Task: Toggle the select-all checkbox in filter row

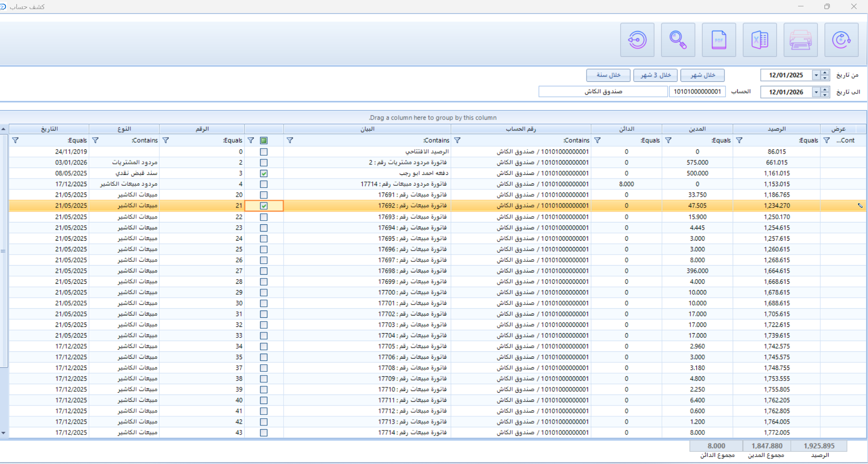Action: coord(264,140)
